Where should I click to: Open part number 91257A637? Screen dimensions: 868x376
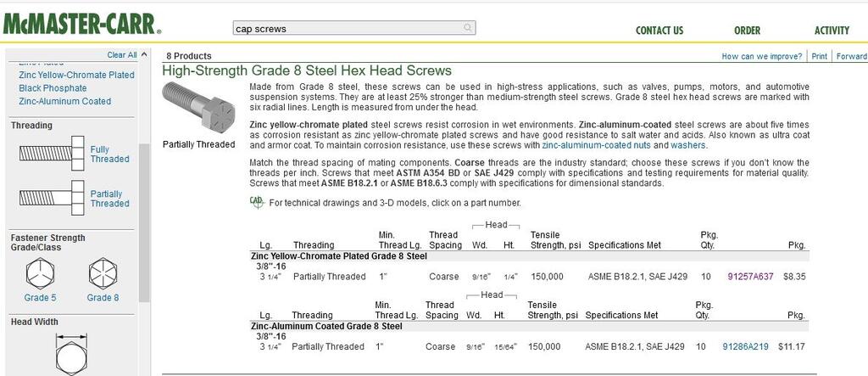pos(750,276)
